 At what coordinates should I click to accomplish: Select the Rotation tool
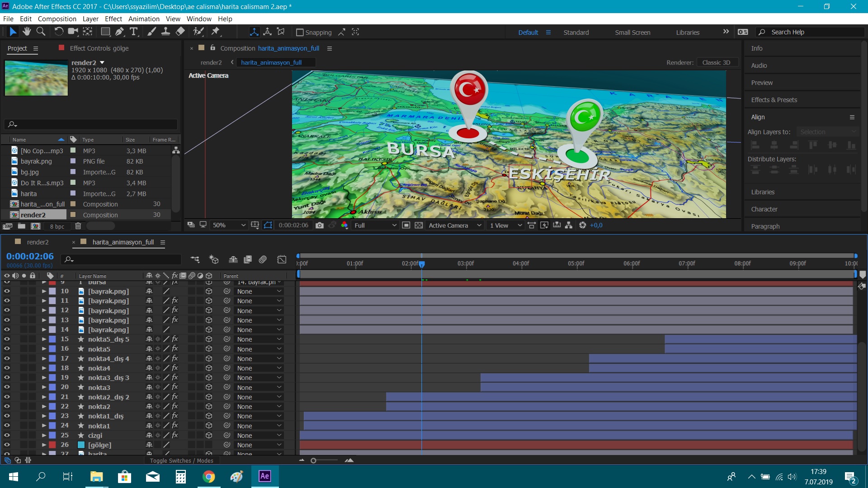(59, 32)
